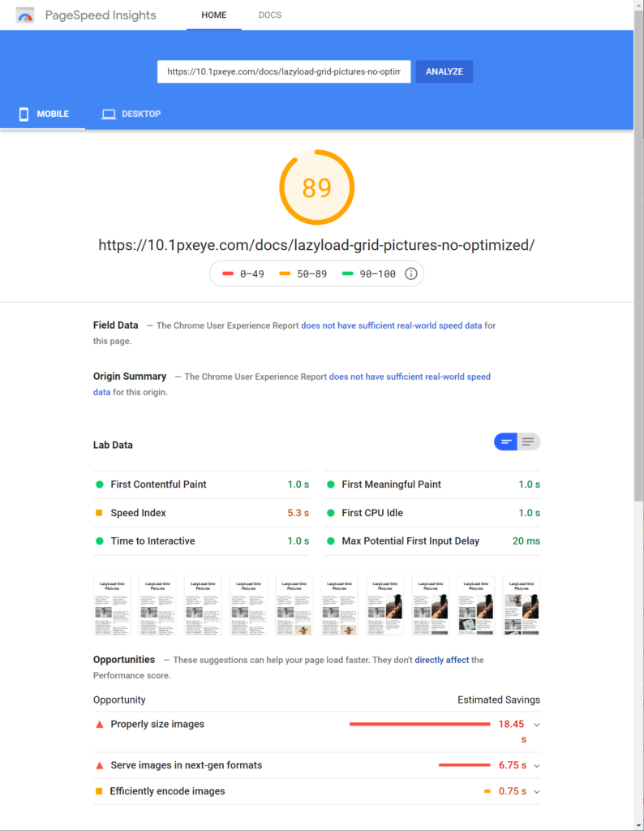
Task: Expand Serve images in next-gen formats
Action: (x=536, y=765)
